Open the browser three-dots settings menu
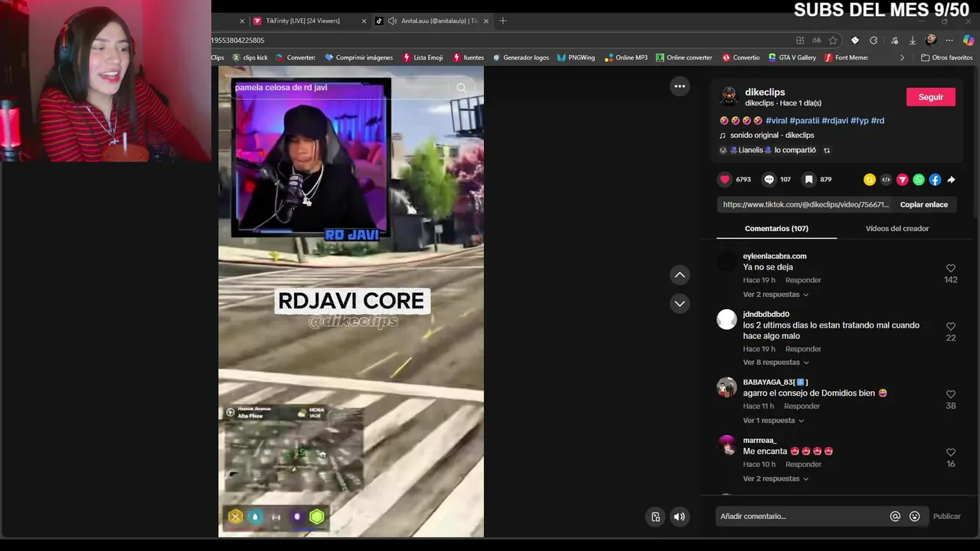Image resolution: width=980 pixels, height=551 pixels. [949, 41]
